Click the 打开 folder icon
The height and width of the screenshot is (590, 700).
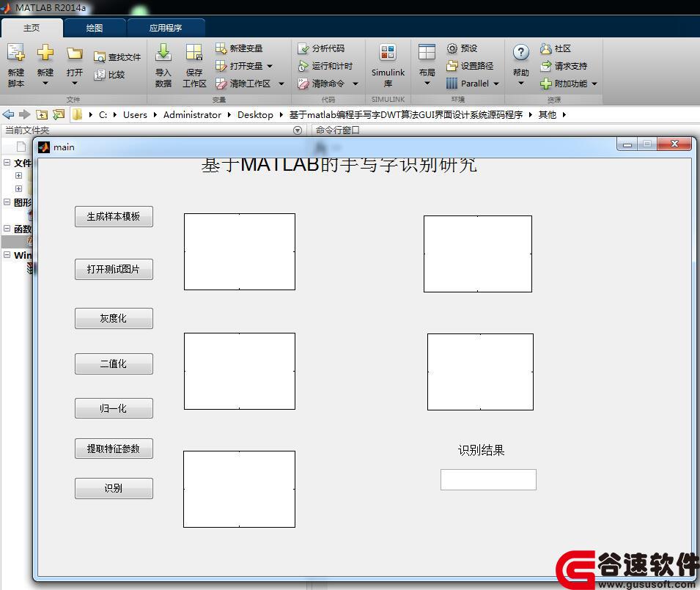[x=75, y=54]
